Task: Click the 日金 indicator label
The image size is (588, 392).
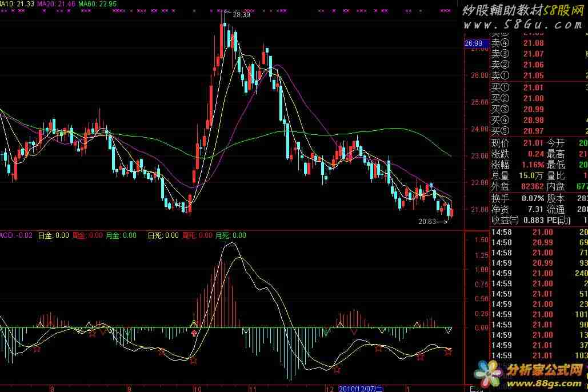Action: coord(53,235)
